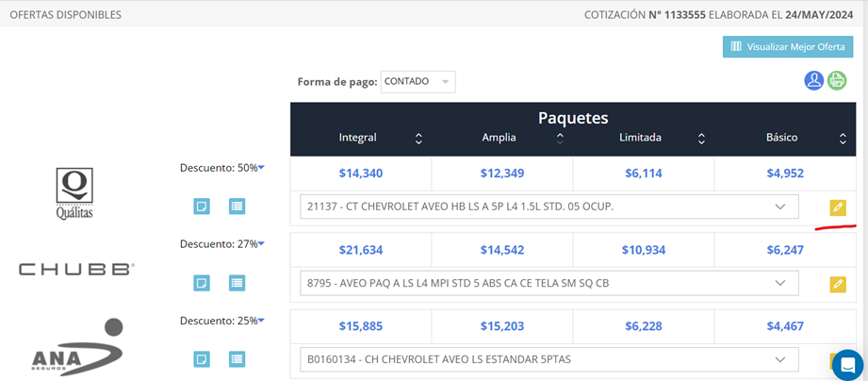Sort by Amplia package column
The width and height of the screenshot is (868, 381).
click(x=560, y=139)
